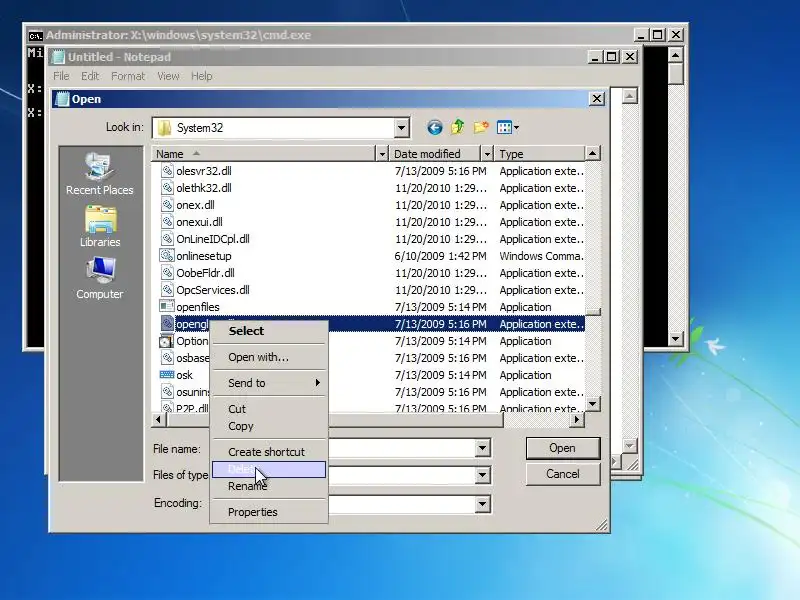Image resolution: width=800 pixels, height=600 pixels.
Task: Open Notepad's Edit menu
Action: click(90, 76)
